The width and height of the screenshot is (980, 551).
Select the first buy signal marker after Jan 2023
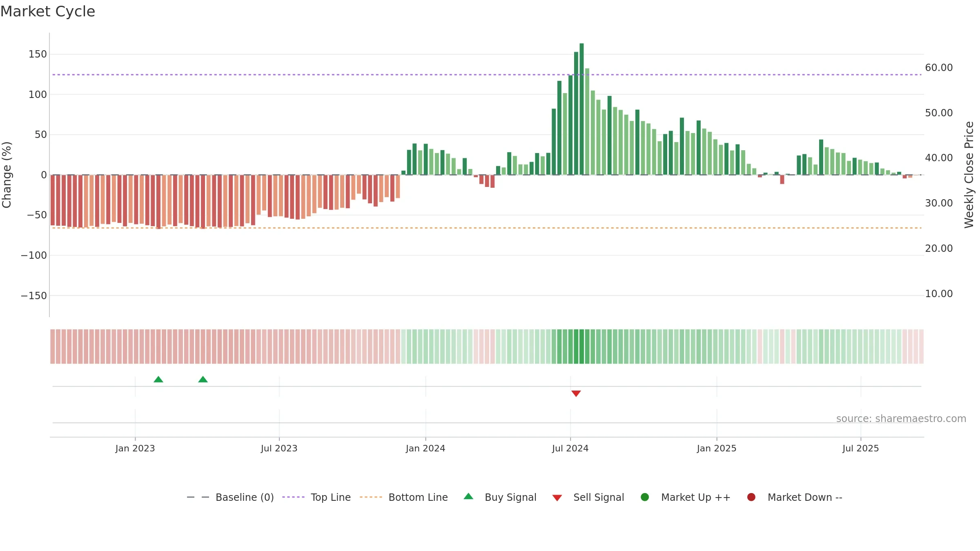pyautogui.click(x=158, y=380)
